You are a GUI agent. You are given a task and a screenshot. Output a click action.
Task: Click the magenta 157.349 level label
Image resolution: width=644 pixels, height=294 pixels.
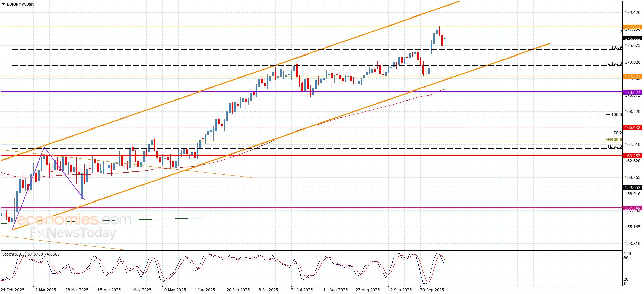click(632, 208)
